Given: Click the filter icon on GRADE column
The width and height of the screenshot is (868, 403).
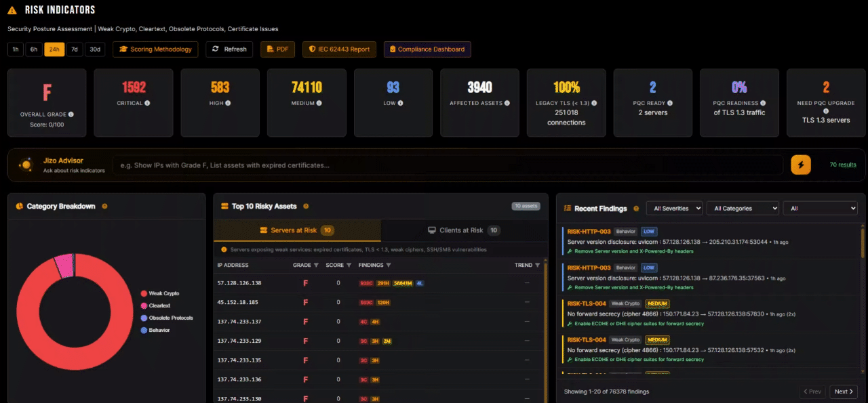Looking at the screenshot, I should pos(316,266).
